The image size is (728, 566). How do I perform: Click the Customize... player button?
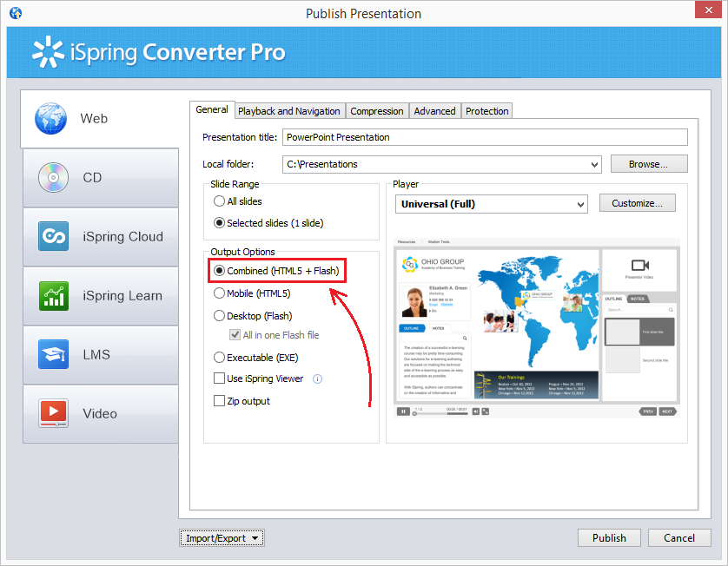coord(637,203)
